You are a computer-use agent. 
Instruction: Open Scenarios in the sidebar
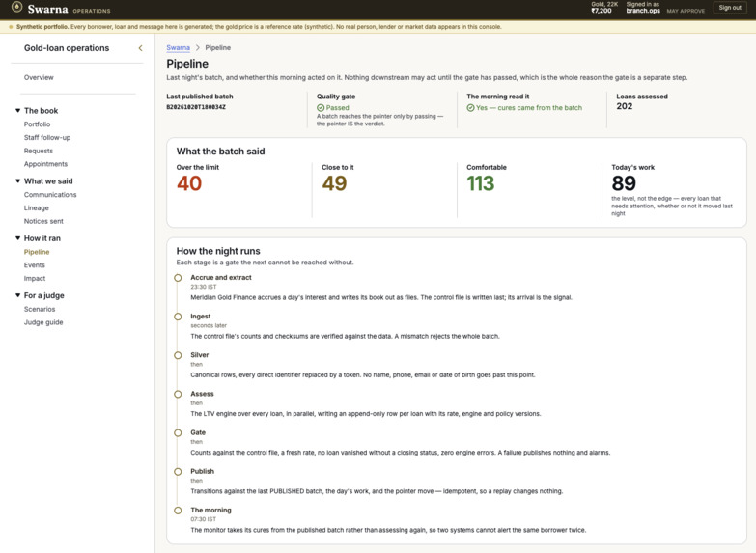click(x=40, y=309)
